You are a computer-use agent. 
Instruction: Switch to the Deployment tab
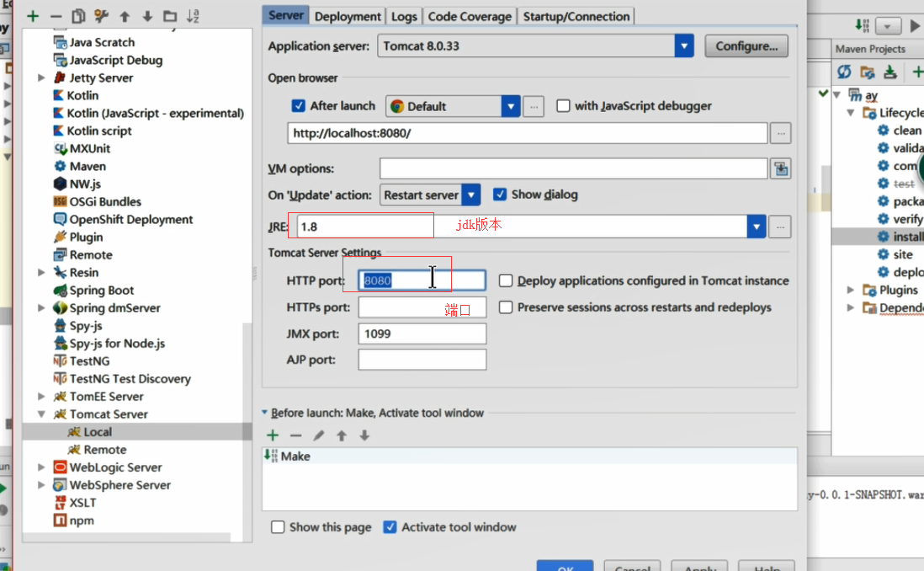[x=348, y=17]
